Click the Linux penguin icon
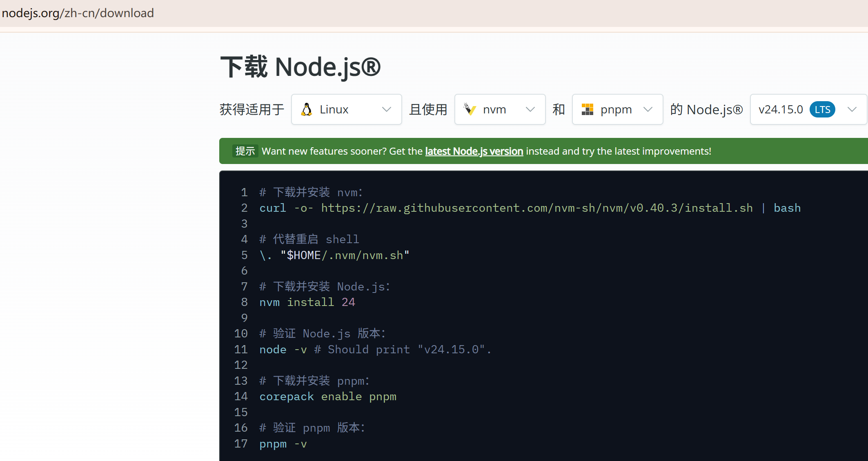868x461 pixels. pyautogui.click(x=307, y=109)
